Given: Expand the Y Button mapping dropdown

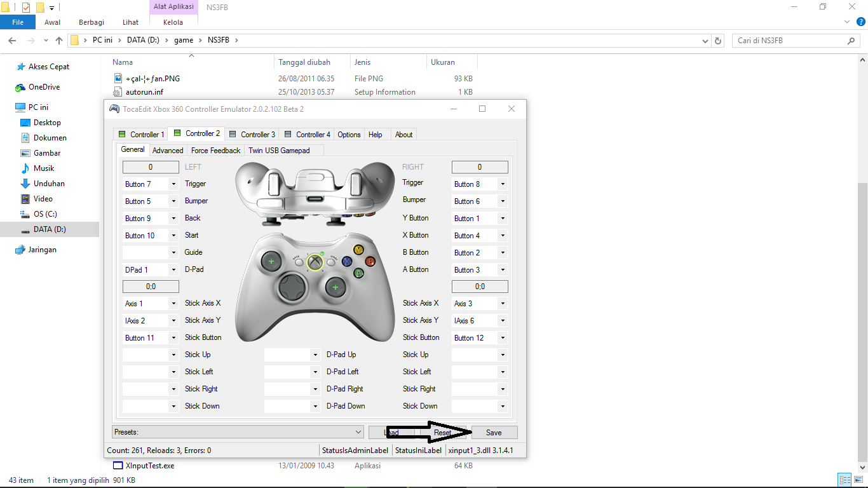Looking at the screenshot, I should [503, 219].
